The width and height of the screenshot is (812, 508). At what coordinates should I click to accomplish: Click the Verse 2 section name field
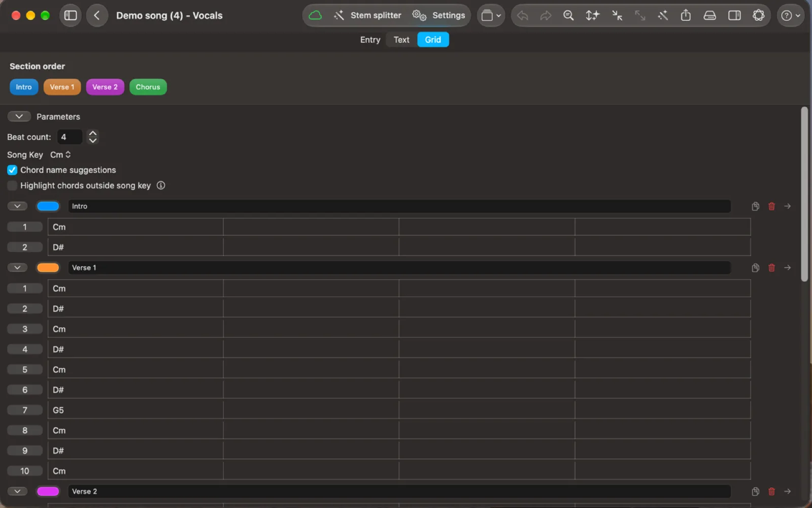(399, 491)
